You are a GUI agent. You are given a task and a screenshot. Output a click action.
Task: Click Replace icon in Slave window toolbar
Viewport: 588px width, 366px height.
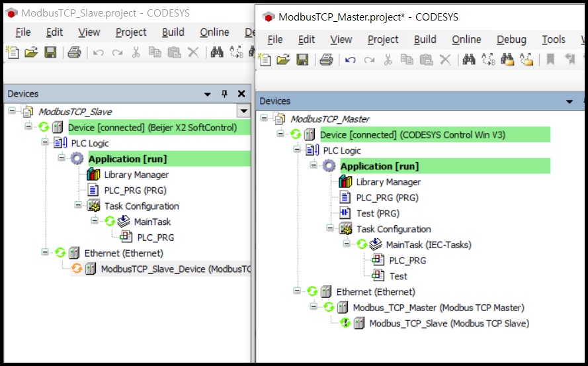[x=237, y=52]
